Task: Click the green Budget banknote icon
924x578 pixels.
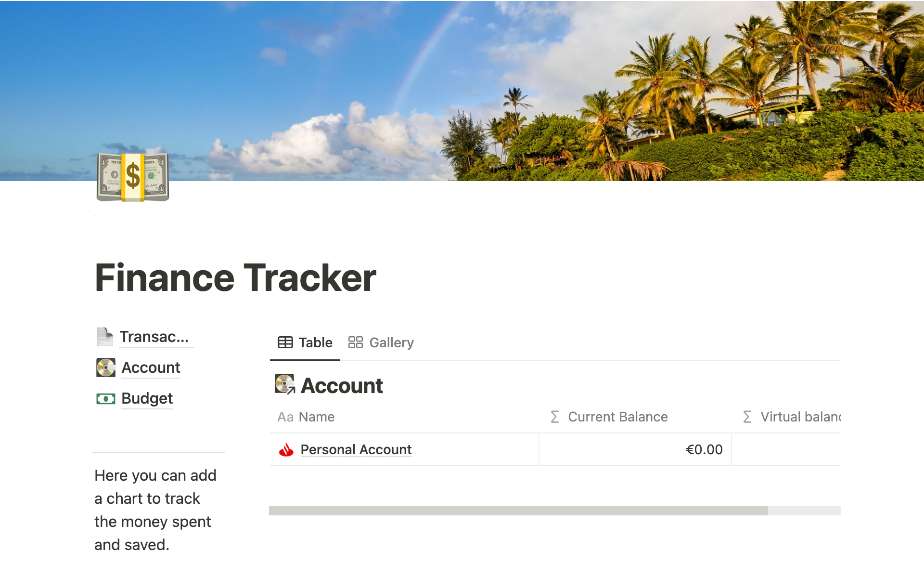Action: click(x=105, y=398)
